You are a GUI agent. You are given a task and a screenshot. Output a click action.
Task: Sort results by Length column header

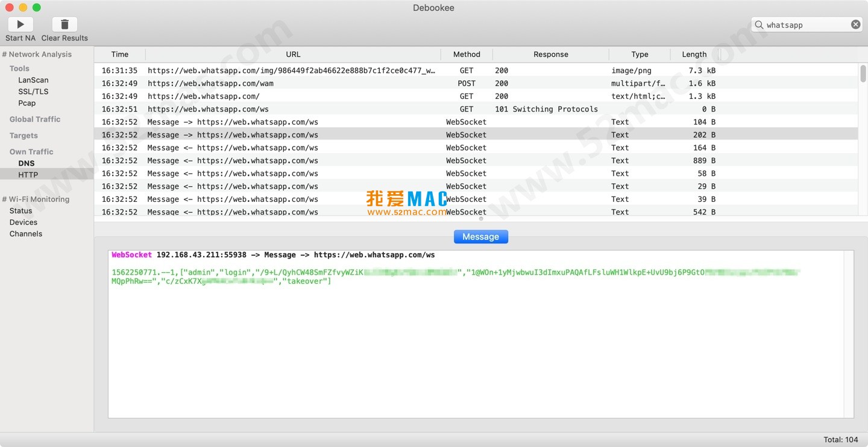[694, 54]
